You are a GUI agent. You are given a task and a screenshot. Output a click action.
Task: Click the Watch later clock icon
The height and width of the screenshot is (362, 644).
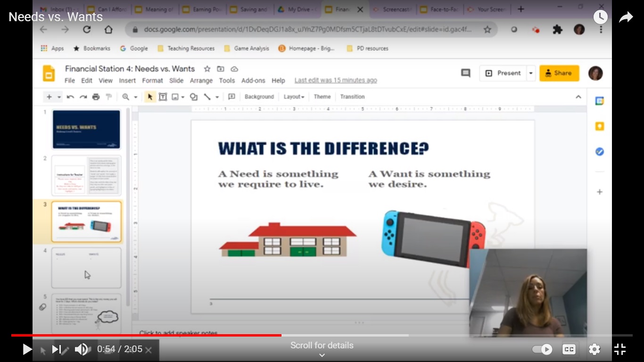[600, 17]
